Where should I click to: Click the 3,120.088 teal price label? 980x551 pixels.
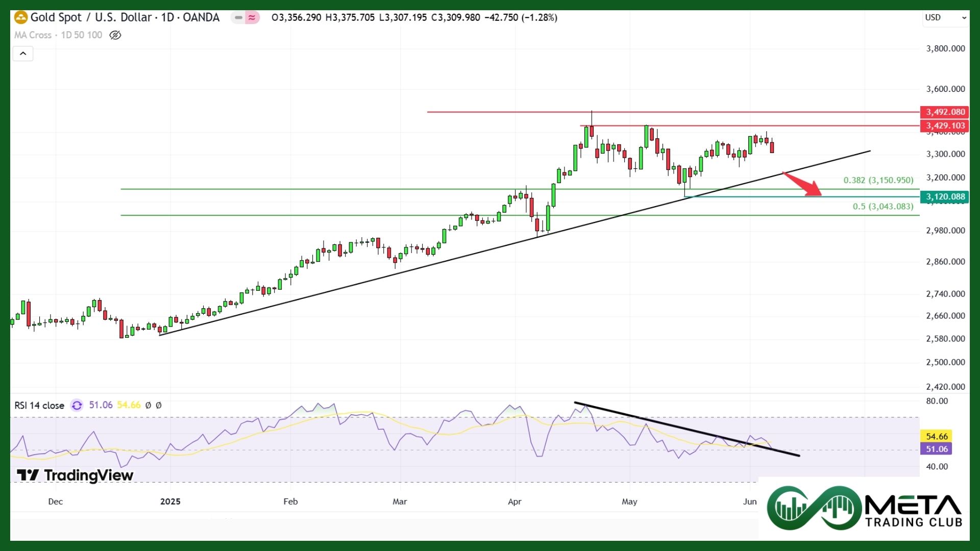tap(945, 196)
